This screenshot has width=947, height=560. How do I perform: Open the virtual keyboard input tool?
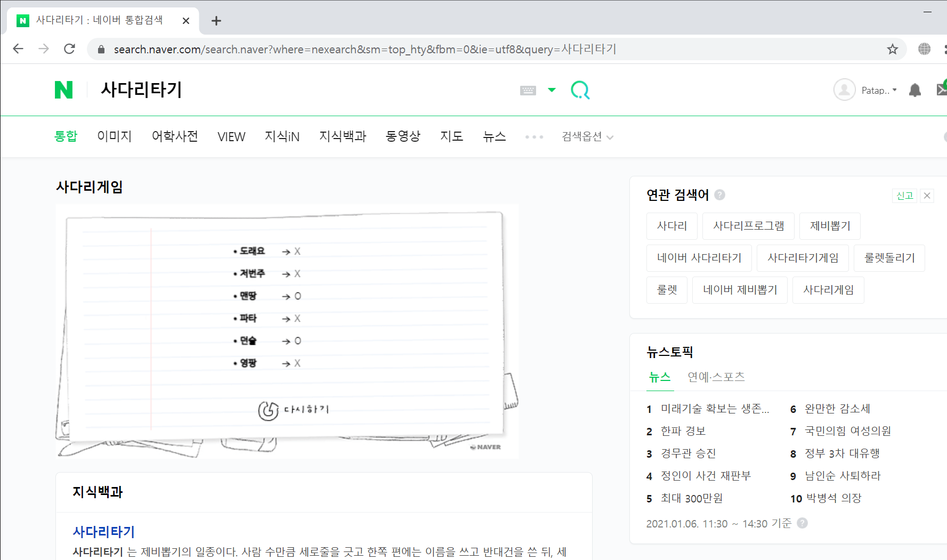528,91
